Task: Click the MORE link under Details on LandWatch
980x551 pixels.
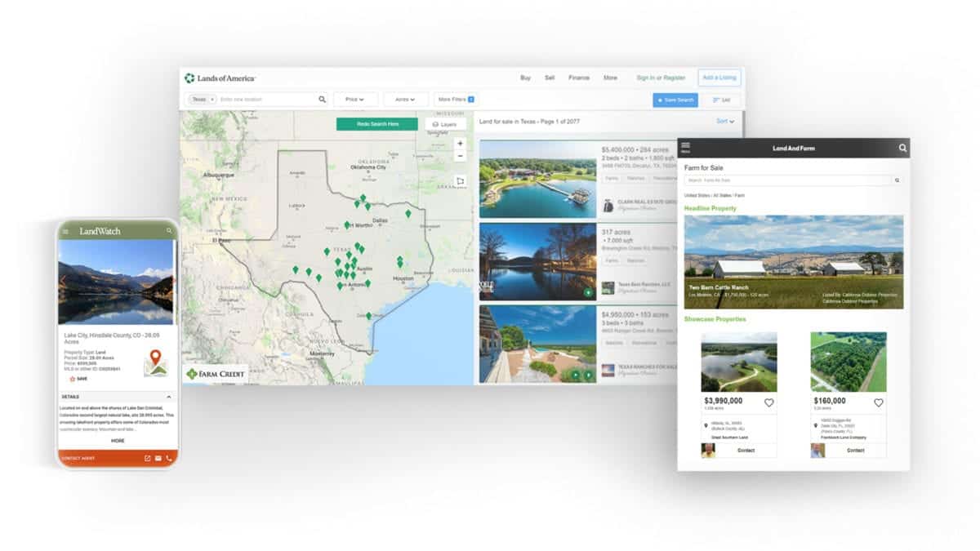Action: click(x=116, y=440)
